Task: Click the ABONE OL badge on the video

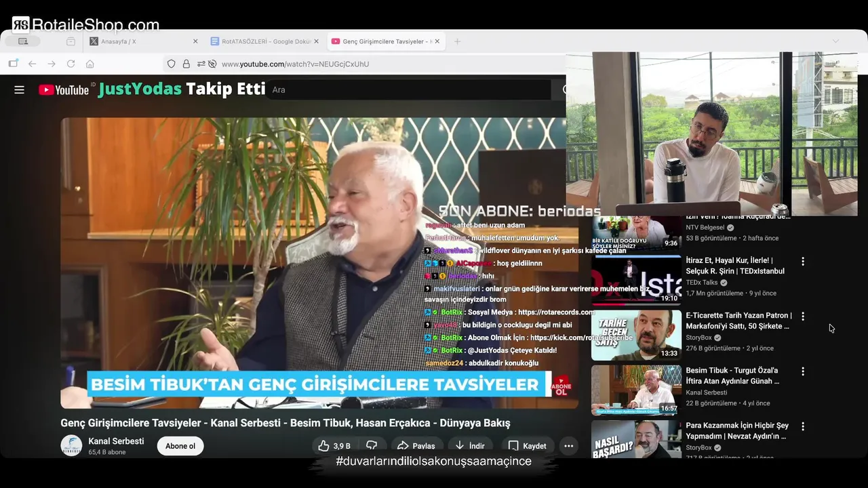Action: coord(561,387)
